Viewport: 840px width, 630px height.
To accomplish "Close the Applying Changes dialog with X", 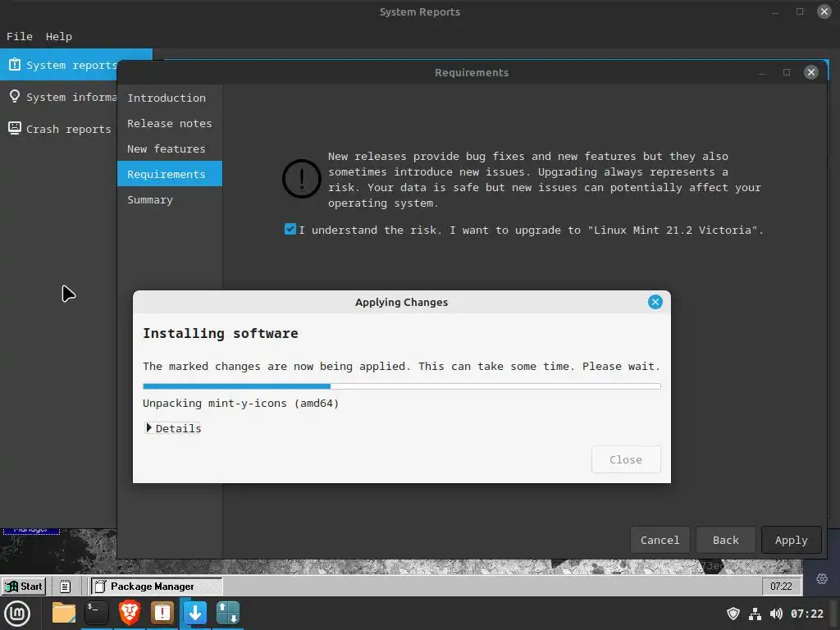I will (x=655, y=302).
